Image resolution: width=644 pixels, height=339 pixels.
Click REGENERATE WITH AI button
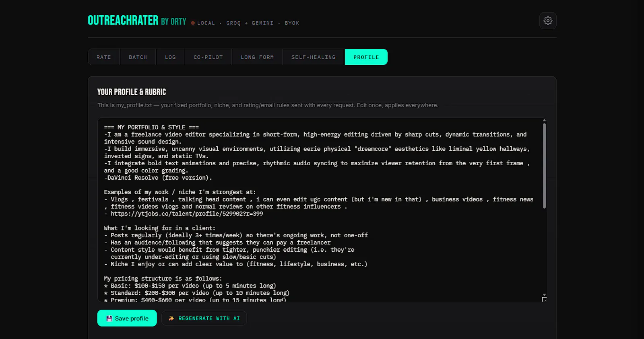[204, 318]
